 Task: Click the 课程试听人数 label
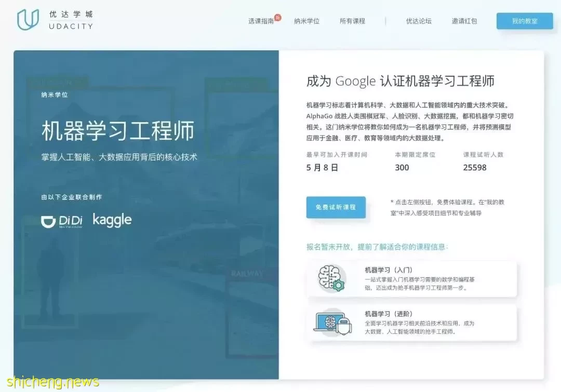pos(483,155)
